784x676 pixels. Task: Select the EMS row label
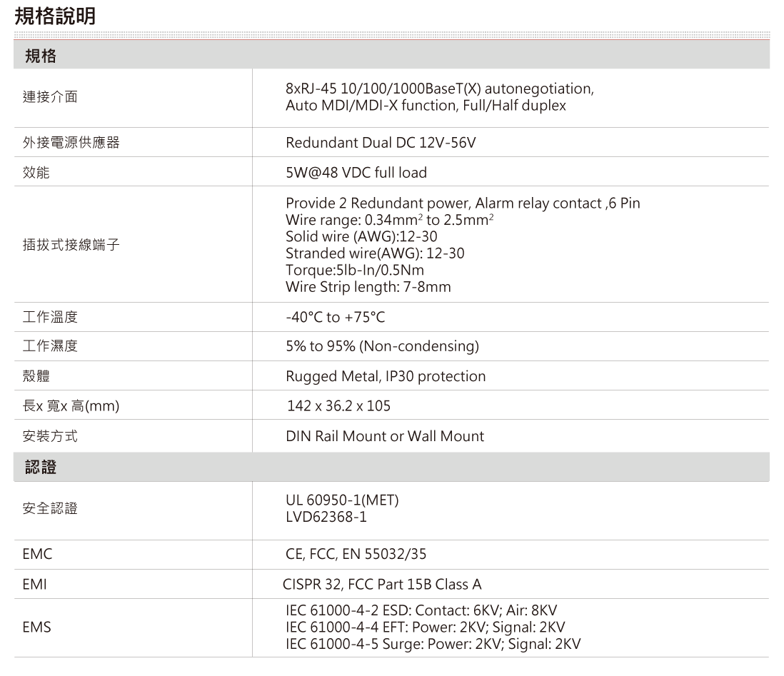(x=36, y=627)
